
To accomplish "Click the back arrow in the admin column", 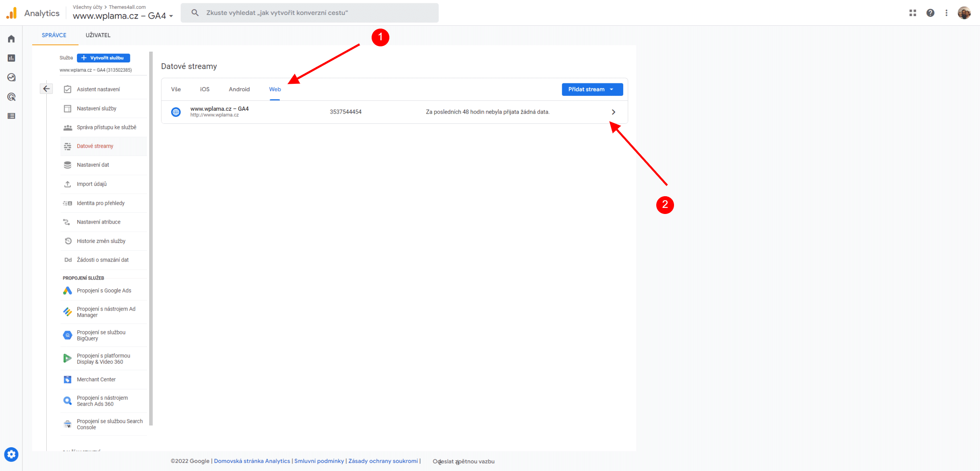I will click(x=46, y=89).
